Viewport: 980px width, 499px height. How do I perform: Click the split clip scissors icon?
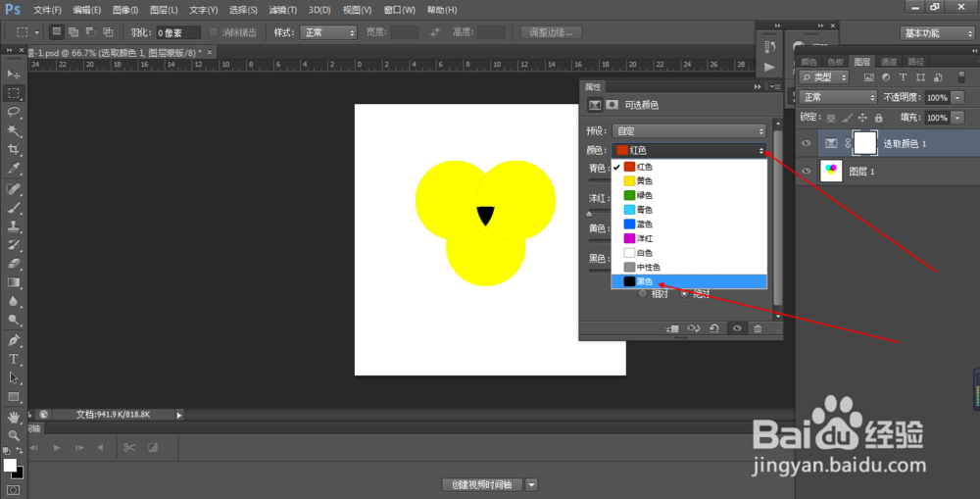129,448
